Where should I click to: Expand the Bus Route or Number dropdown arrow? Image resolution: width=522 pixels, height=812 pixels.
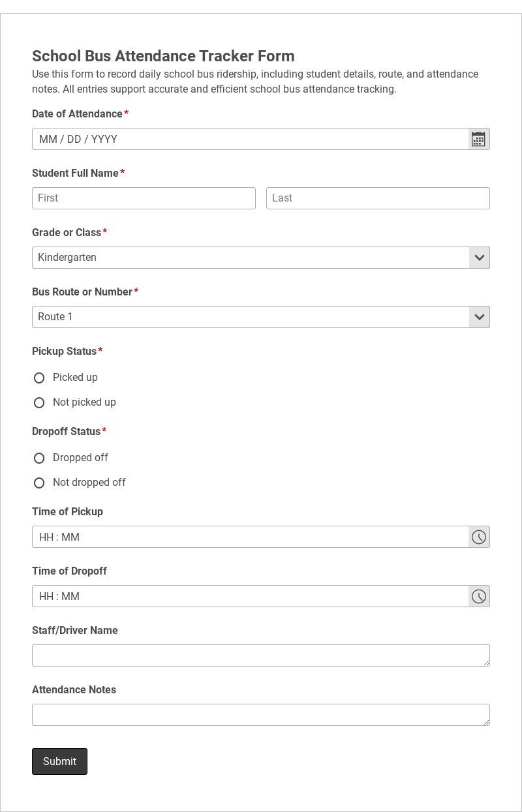(479, 317)
